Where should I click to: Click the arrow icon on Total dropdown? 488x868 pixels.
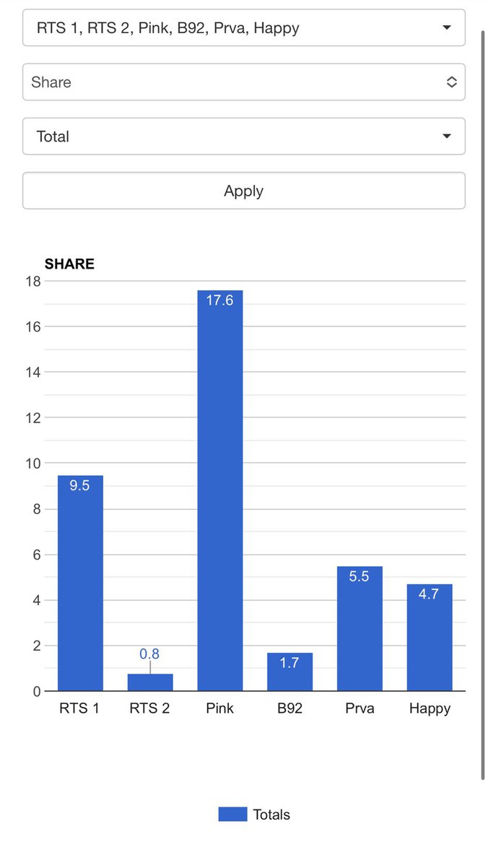tap(447, 136)
